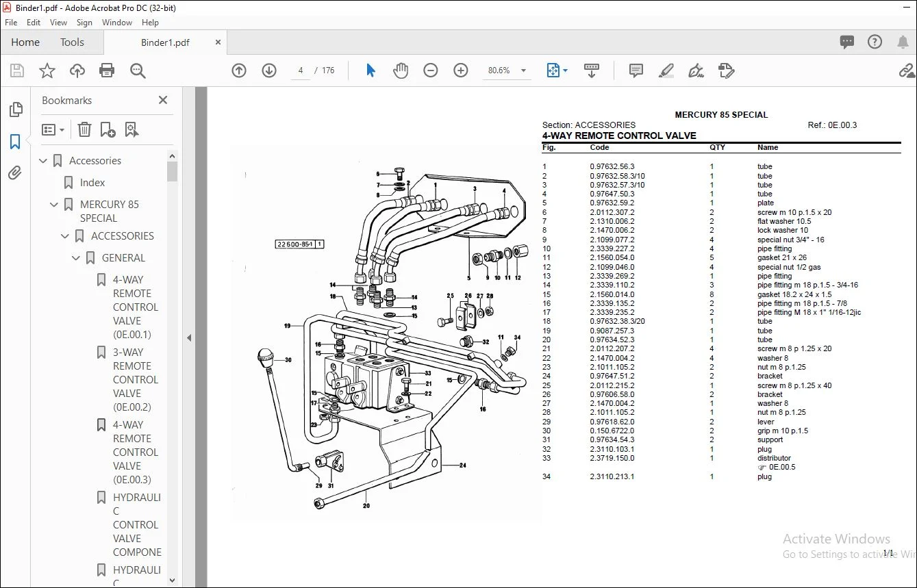Add the file to starred favorites
Image resolution: width=917 pixels, height=588 pixels.
click(x=47, y=71)
